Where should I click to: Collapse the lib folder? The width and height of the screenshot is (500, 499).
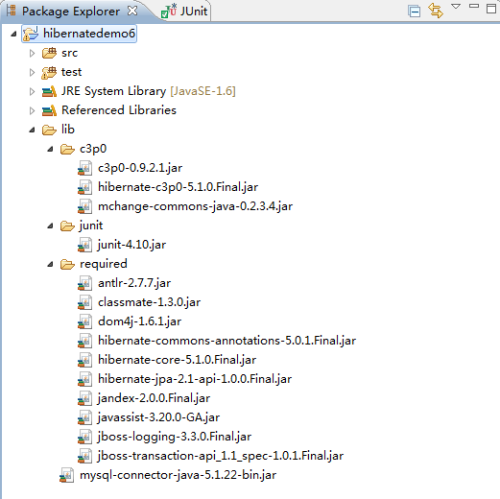32,130
